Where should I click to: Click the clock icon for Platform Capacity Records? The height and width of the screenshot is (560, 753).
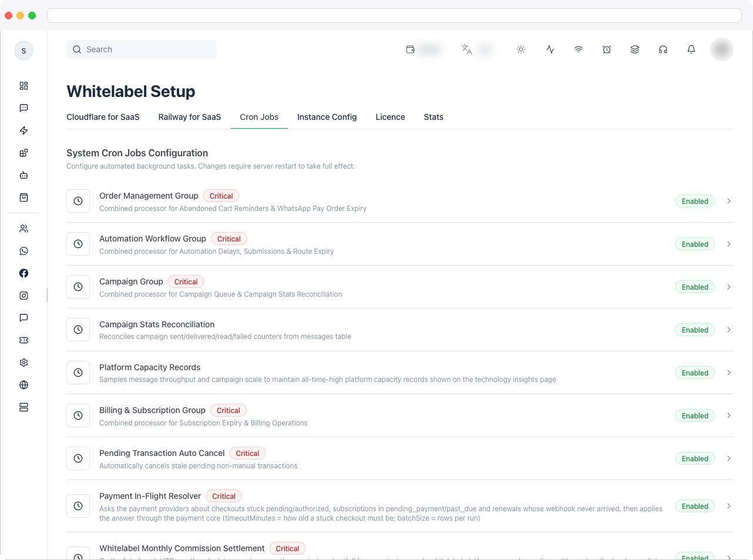pyautogui.click(x=78, y=373)
